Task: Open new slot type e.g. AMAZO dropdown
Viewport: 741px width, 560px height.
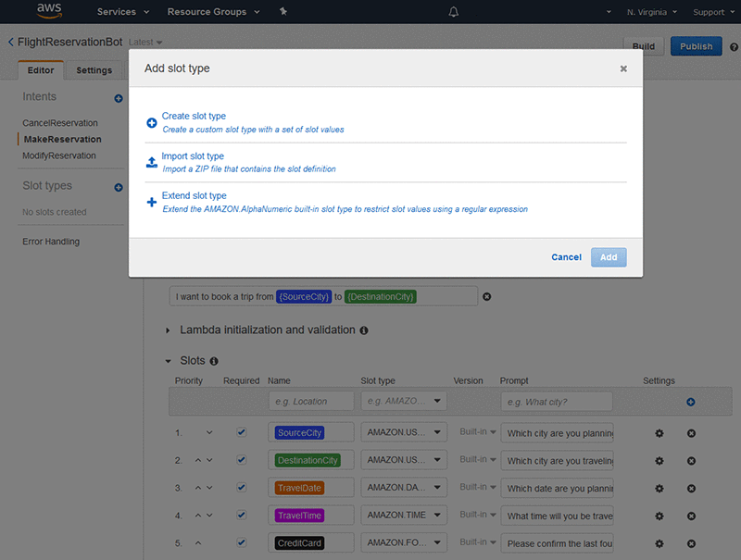Action: coord(404,401)
